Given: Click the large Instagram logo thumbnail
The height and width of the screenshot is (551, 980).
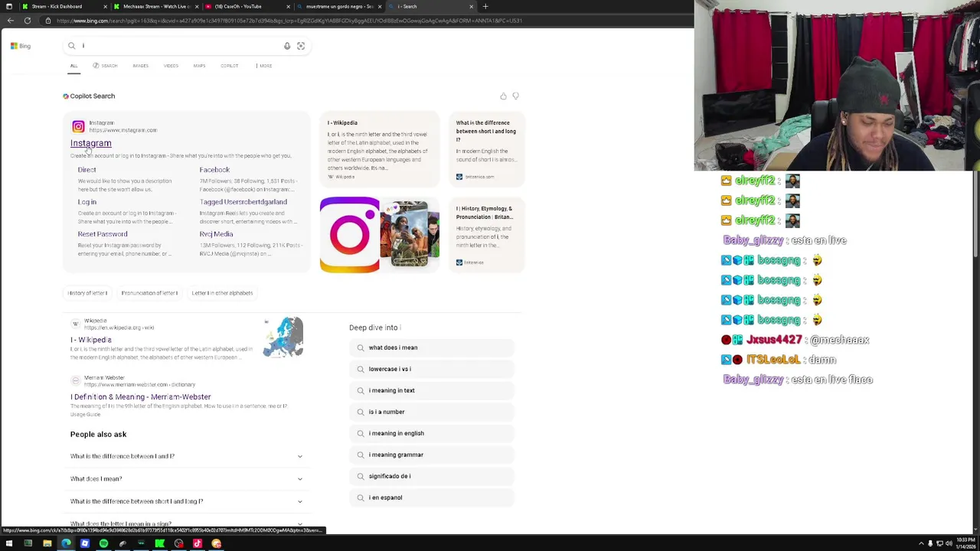Looking at the screenshot, I should pyautogui.click(x=349, y=235).
